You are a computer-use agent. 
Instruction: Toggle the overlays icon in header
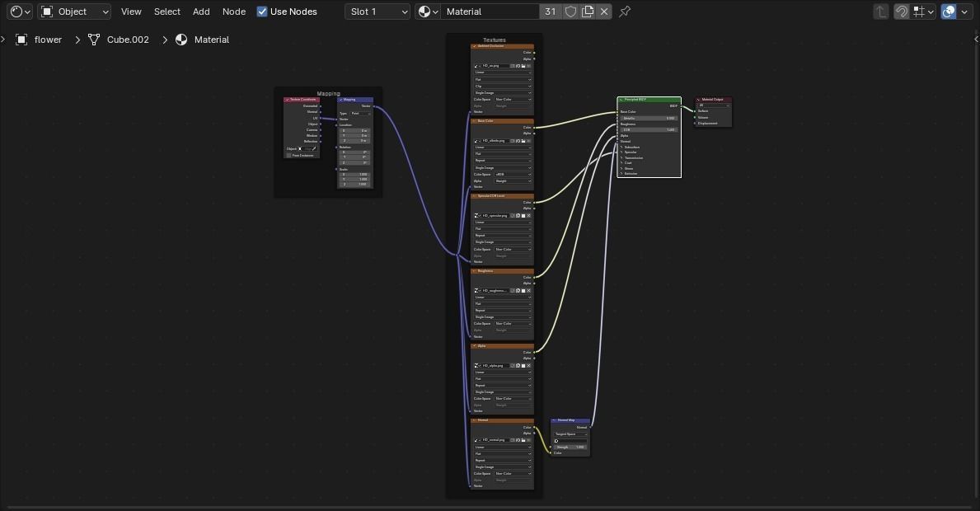(948, 12)
